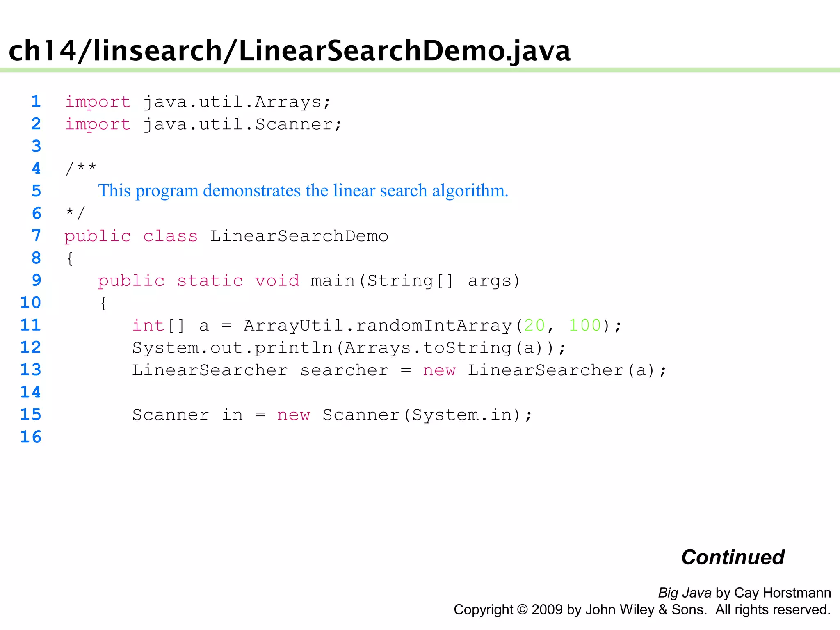Screen dimensions: 840x630
Task: Click line number 14
Action: tap(31, 392)
